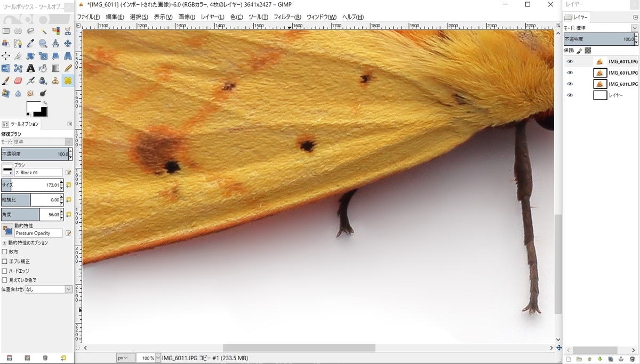Viewport: 640px width, 364px height.
Task: Enable the 手ブレ補正 checkbox
Action: point(5,261)
